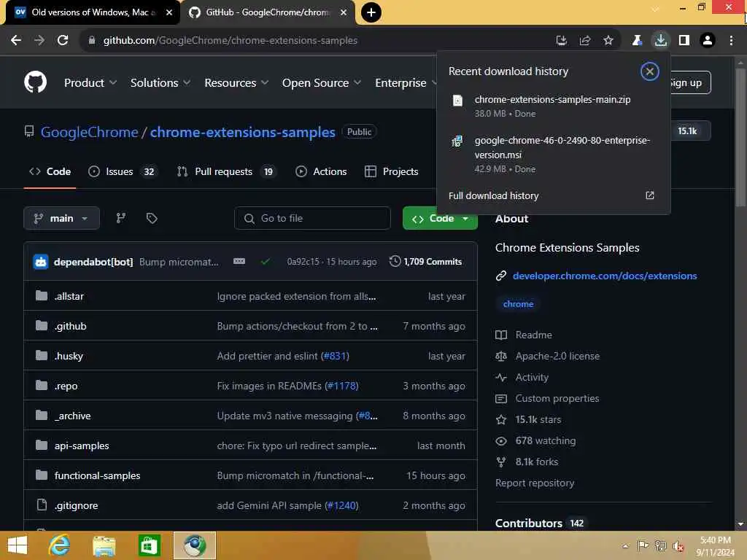Viewport: 747px width, 560px height.
Task: Click the chrome topic tag
Action: click(519, 304)
